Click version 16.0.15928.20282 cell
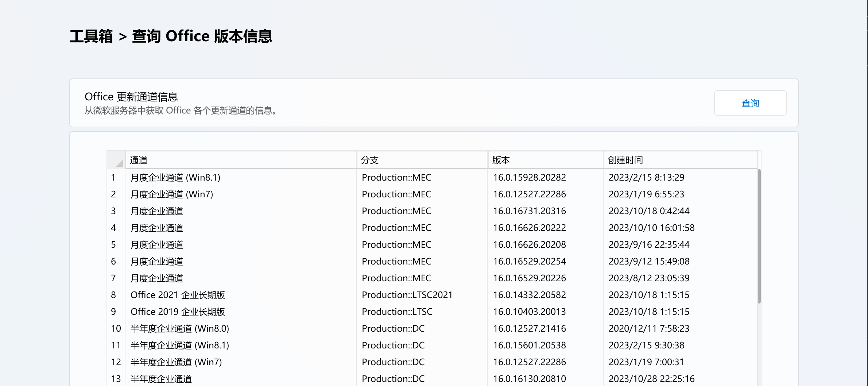The image size is (868, 386). point(546,177)
